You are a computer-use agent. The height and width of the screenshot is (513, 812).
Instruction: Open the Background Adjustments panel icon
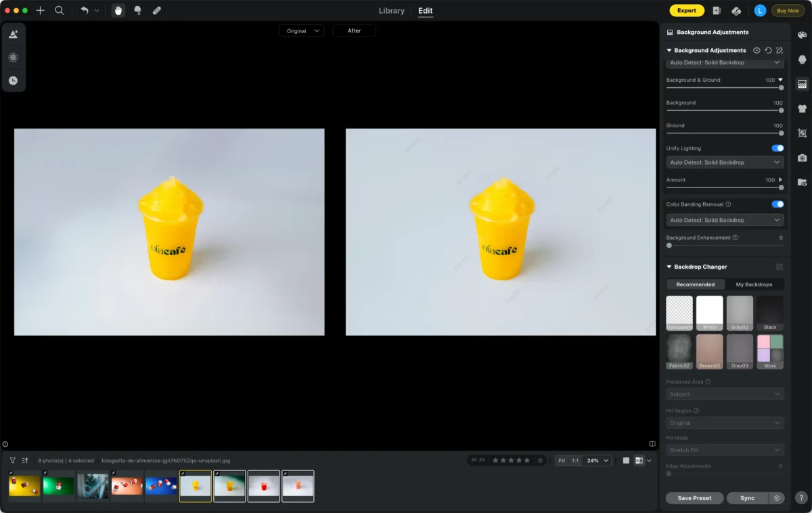tap(802, 84)
